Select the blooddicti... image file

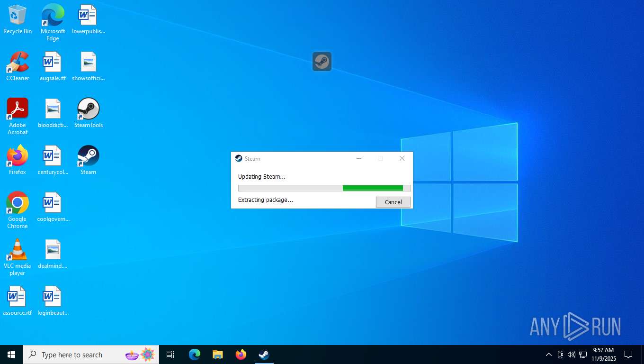pyautogui.click(x=53, y=113)
